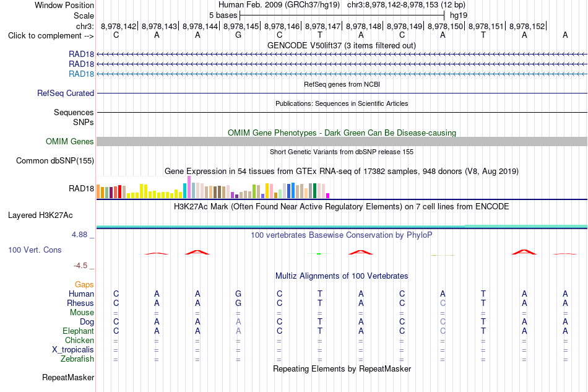Select the Zebrafish species label

tap(77, 359)
